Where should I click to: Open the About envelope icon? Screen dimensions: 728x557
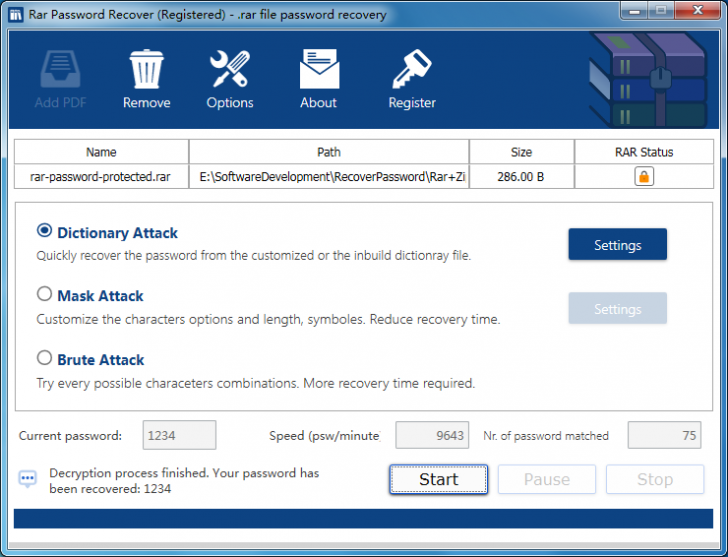point(319,69)
